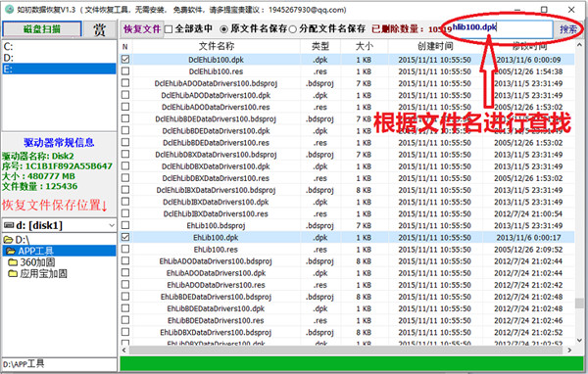Sort by the 创建时间 column header
This screenshot has width=588, height=374.
435,46
